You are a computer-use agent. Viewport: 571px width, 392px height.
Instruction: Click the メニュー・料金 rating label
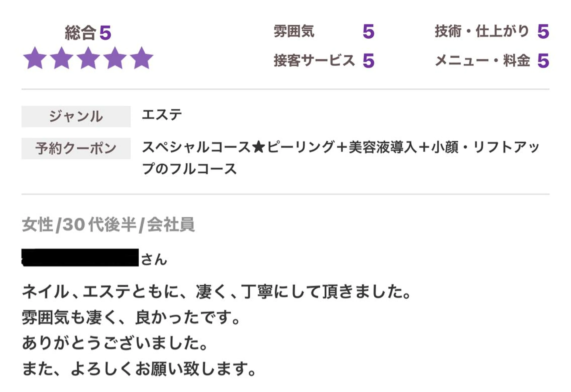[482, 60]
